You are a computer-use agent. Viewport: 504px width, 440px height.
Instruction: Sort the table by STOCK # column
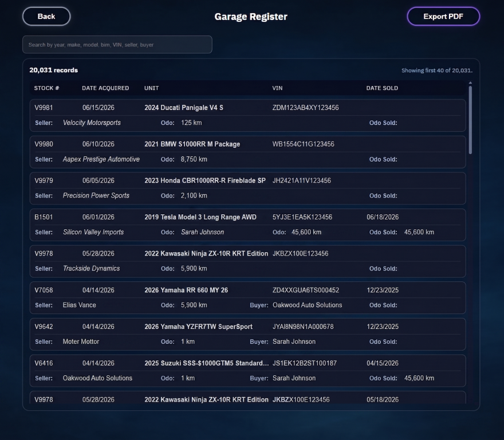(x=45, y=88)
